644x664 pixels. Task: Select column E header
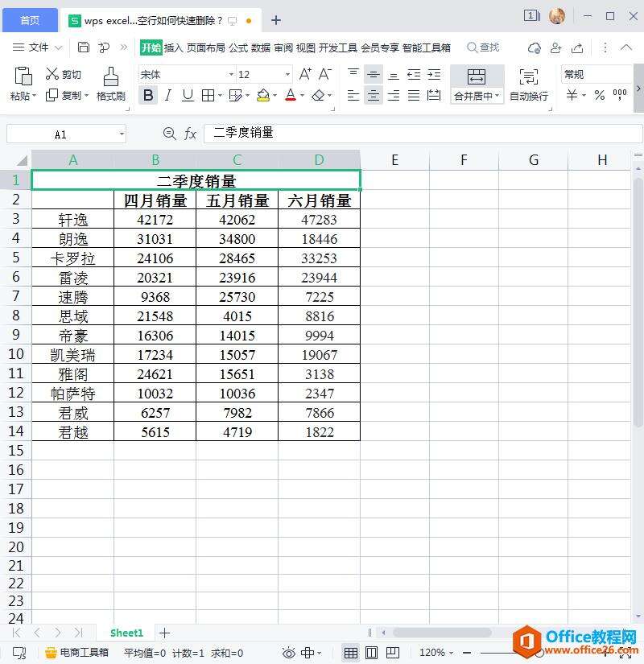pyautogui.click(x=395, y=160)
